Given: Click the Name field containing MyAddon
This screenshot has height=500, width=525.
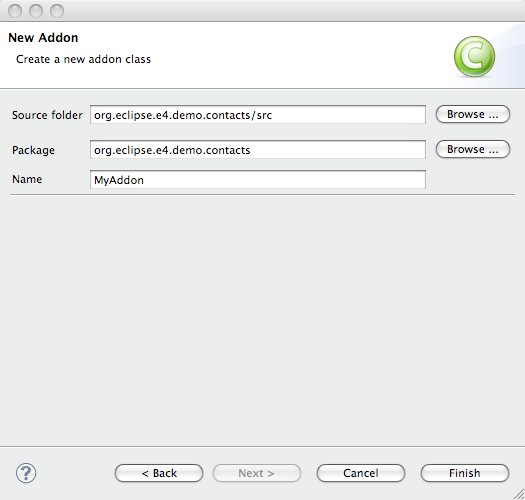Looking at the screenshot, I should [x=258, y=180].
